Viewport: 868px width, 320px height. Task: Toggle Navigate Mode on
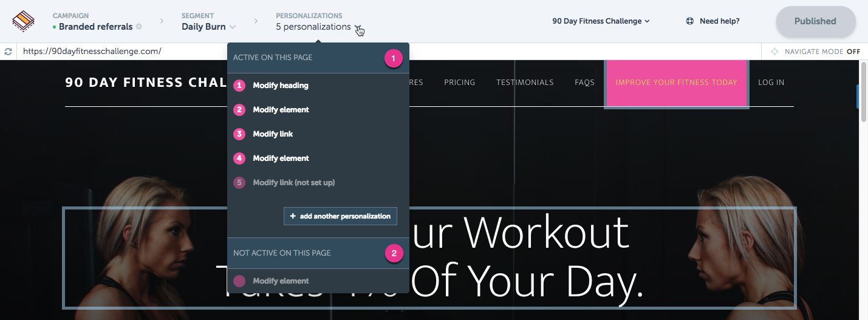click(x=822, y=52)
